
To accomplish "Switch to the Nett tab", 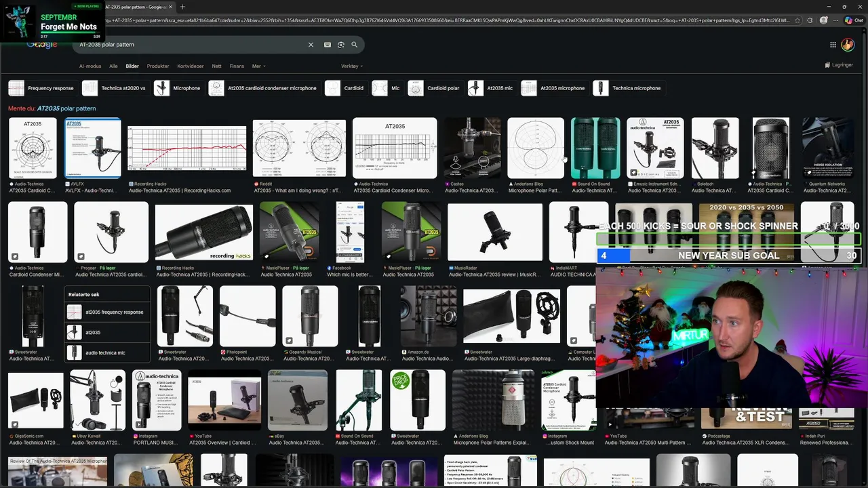I will [x=217, y=66].
